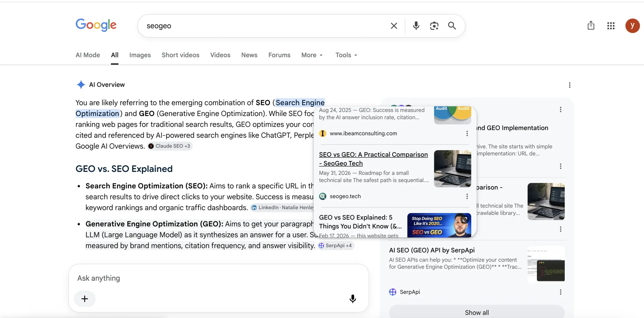
Task: Switch to the Images tab
Action: tap(140, 55)
